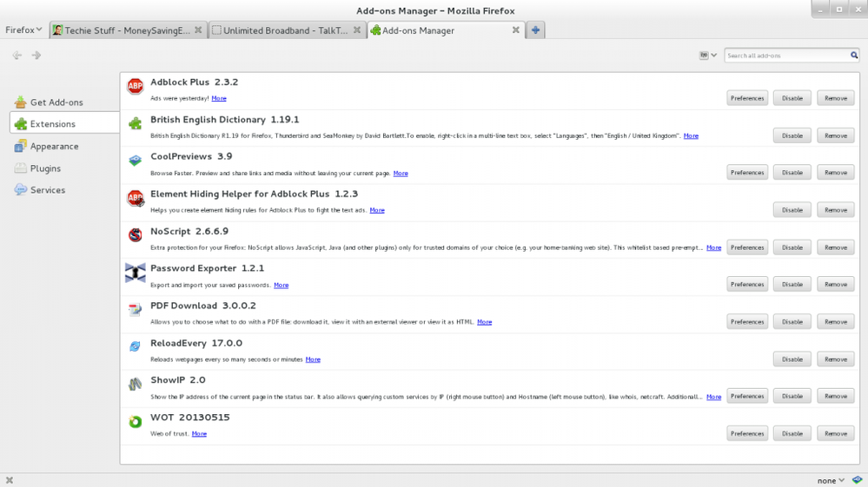
Task: Click More link for PDF Download
Action: pos(484,322)
